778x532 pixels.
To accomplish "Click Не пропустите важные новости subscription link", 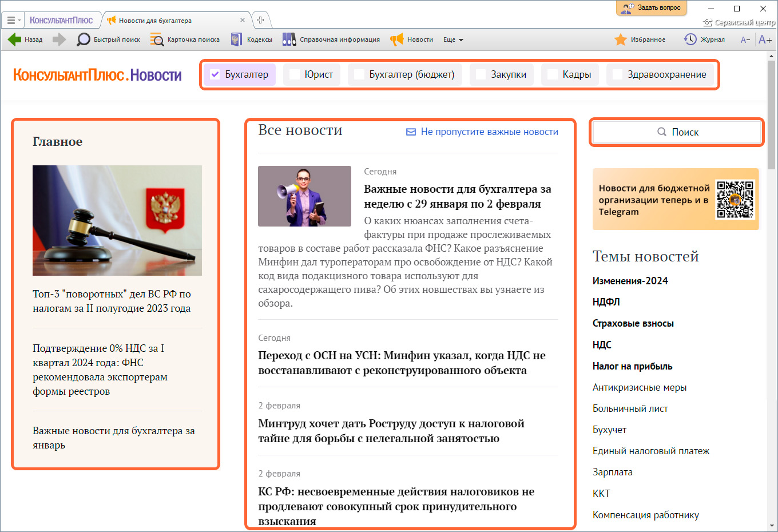I will [482, 132].
